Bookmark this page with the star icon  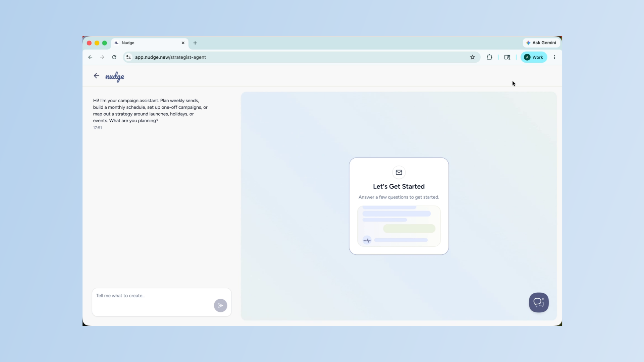tap(473, 57)
